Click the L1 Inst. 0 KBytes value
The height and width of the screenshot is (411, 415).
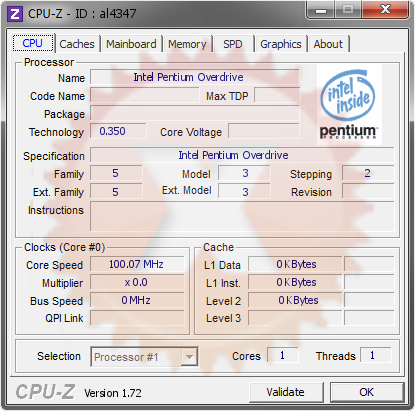coord(295,282)
